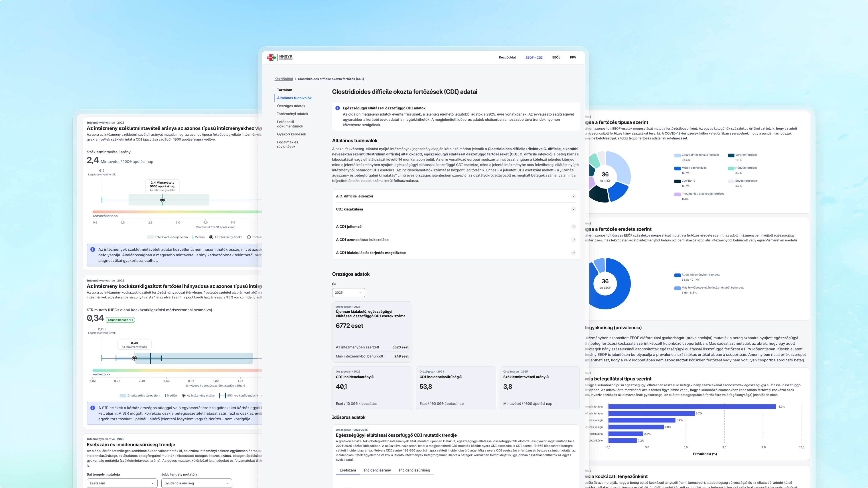Click the Kezdőoldal breadcrumb link
The width and height of the screenshot is (868, 488).
coord(283,79)
